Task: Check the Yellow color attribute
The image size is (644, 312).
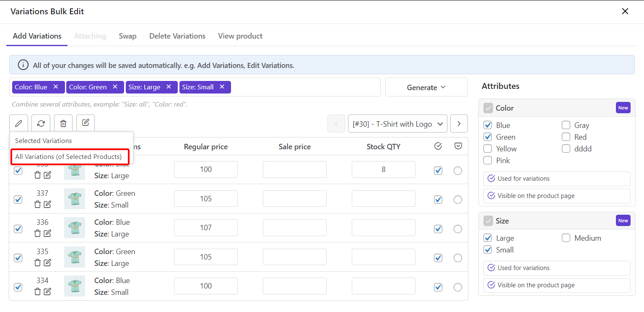Action: pos(488,149)
